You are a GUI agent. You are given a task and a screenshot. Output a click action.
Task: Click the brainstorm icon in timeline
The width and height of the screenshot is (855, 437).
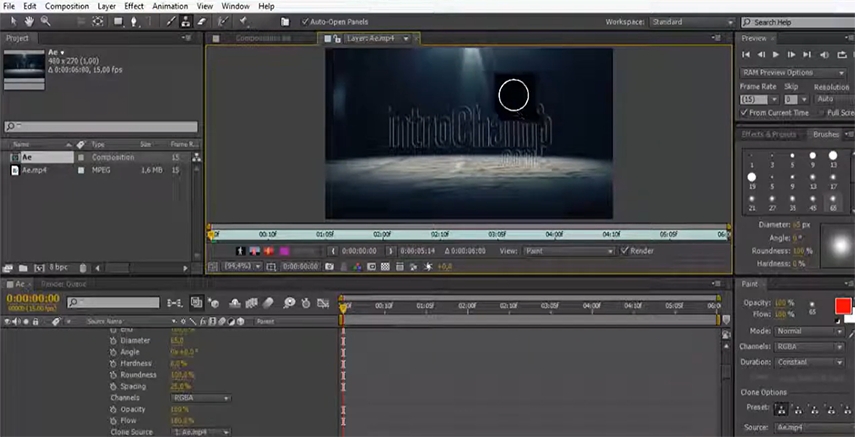pos(289,303)
